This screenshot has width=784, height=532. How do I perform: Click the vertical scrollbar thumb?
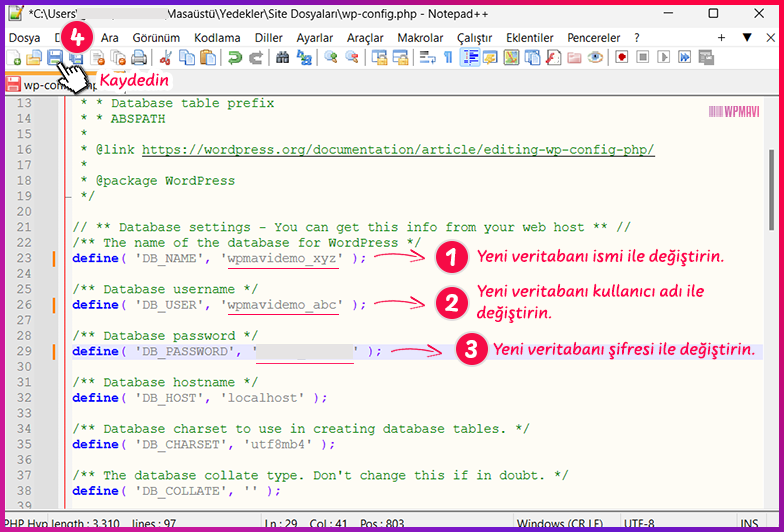coord(773,190)
